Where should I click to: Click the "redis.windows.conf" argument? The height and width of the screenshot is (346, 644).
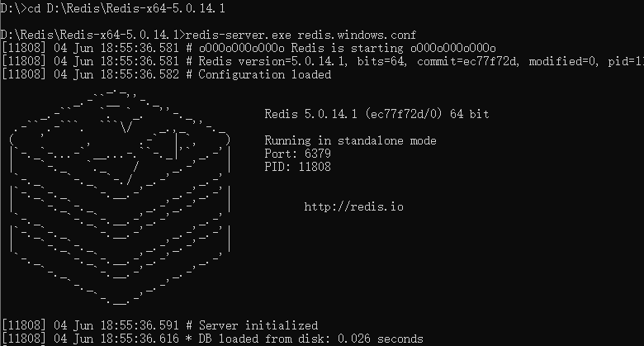coord(357,36)
